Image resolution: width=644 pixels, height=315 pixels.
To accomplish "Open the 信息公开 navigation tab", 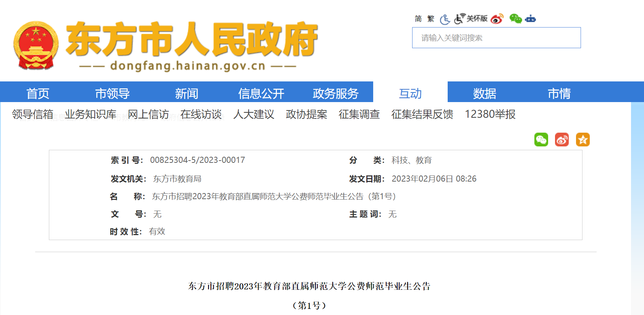I will 261,93.
